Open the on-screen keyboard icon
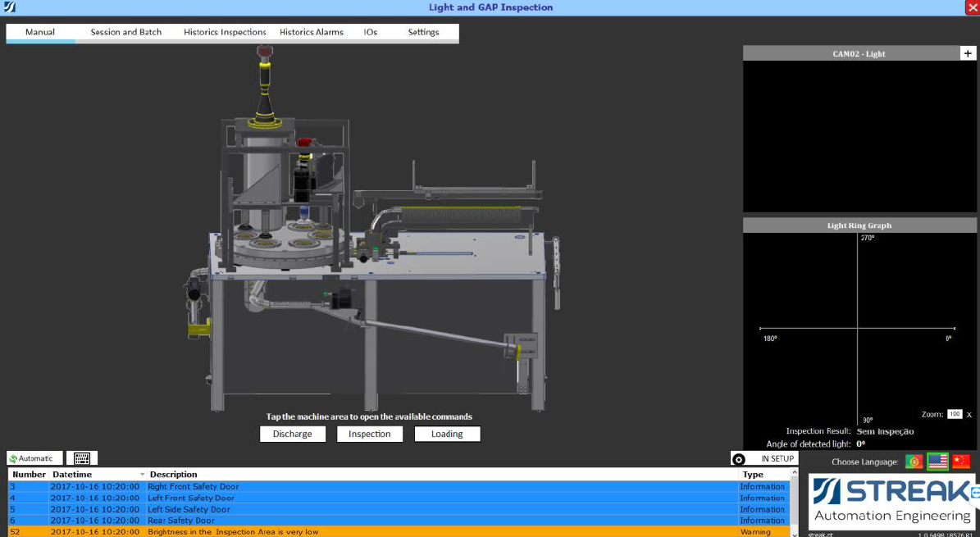 coord(81,458)
